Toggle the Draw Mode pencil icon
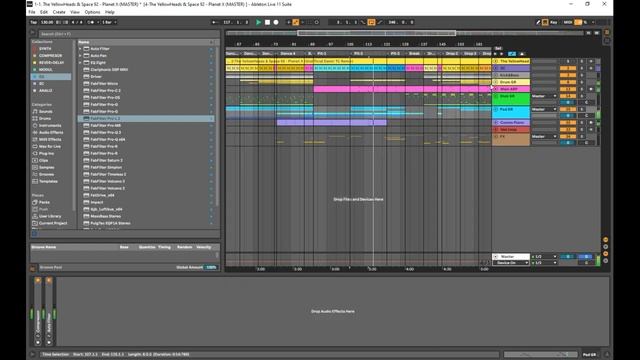The image size is (640, 360). [538, 22]
